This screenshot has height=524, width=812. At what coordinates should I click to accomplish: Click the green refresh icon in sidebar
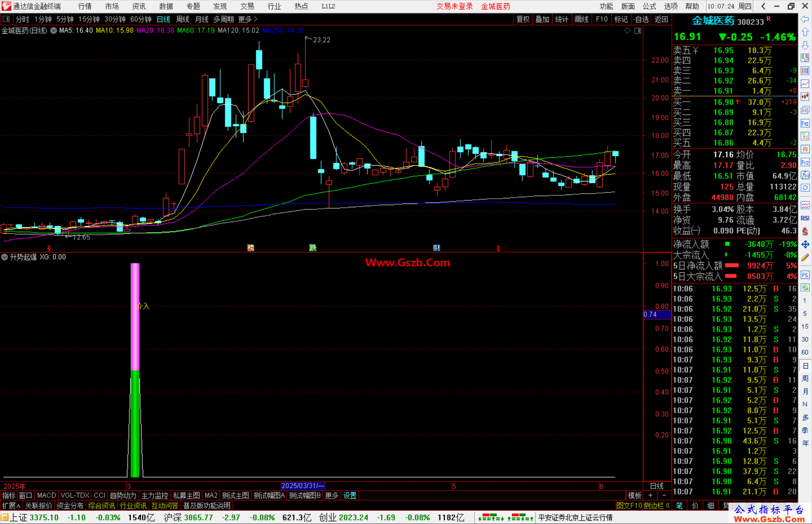pyautogui.click(x=805, y=288)
